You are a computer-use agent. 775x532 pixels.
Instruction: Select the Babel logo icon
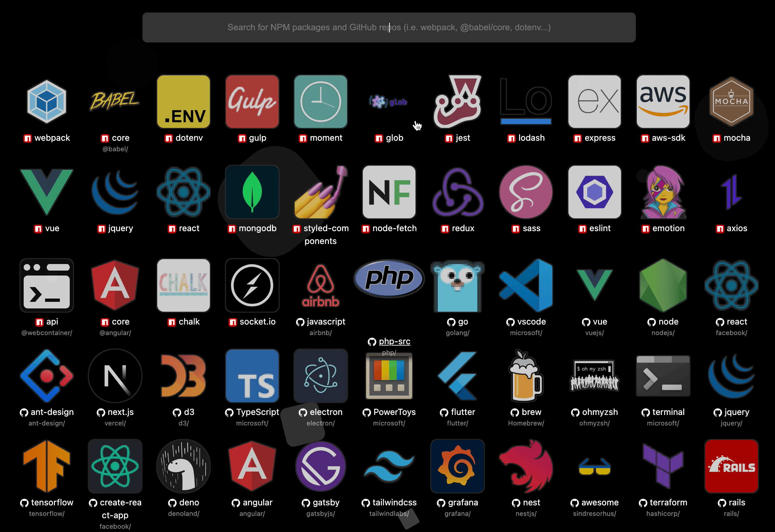115,101
